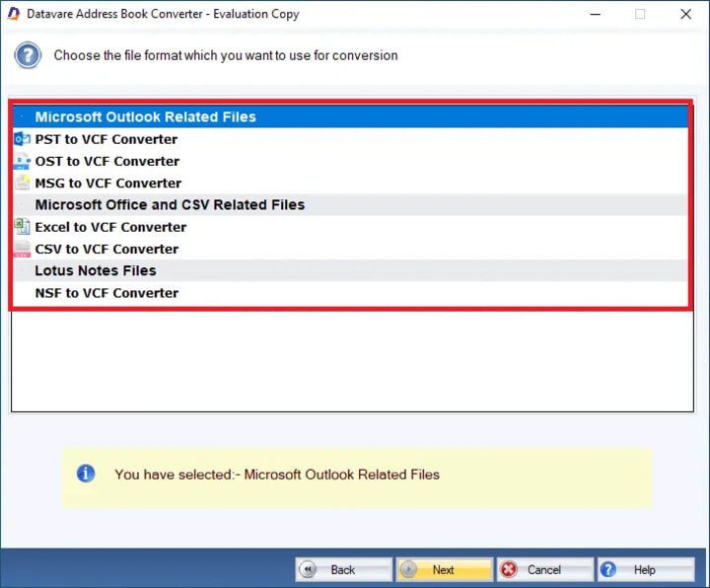Click the arrow icon on Next button
The height and width of the screenshot is (588, 710).
coord(408,569)
